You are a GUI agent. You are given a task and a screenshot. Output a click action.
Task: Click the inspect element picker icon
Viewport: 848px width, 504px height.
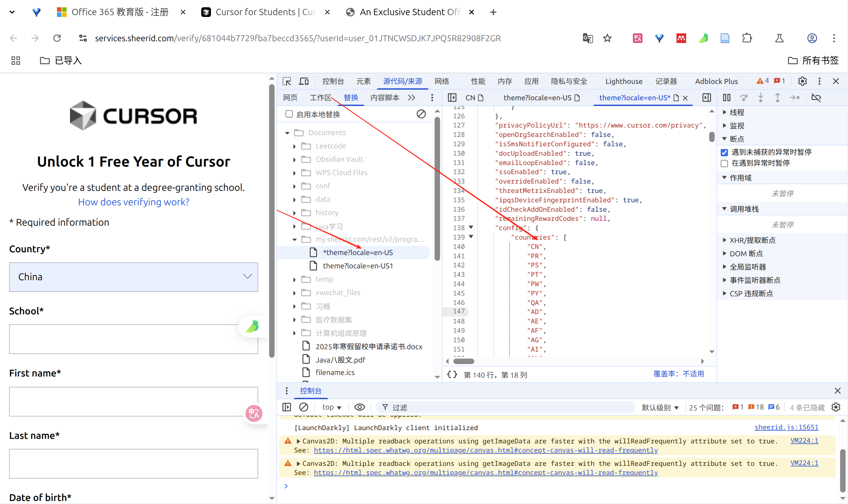click(x=287, y=81)
